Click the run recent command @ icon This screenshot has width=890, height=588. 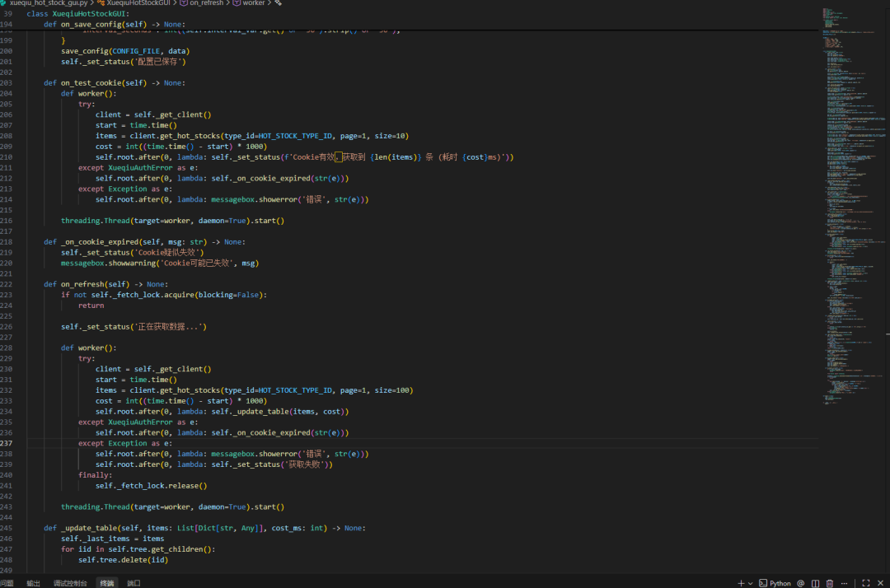tap(800, 583)
